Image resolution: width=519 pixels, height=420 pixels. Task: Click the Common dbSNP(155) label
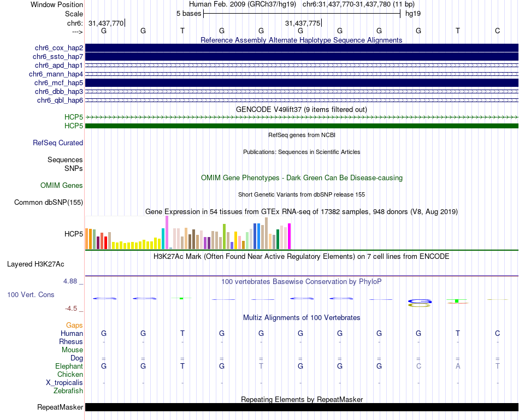coord(49,202)
